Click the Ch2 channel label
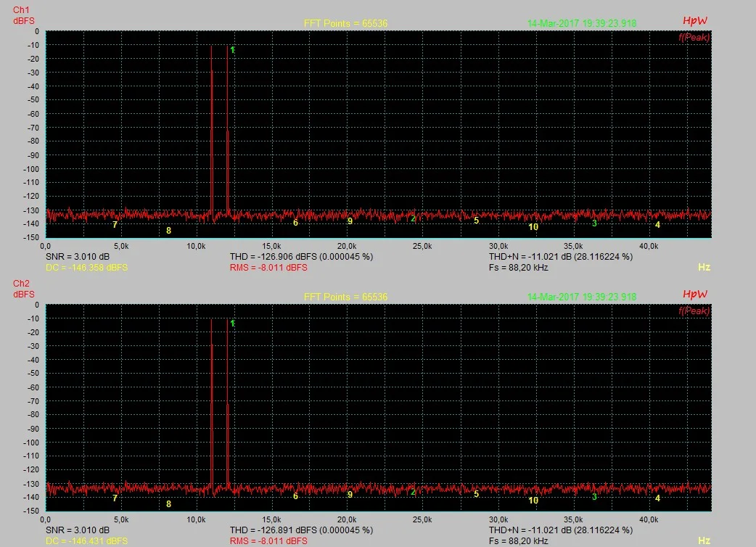 (21, 284)
